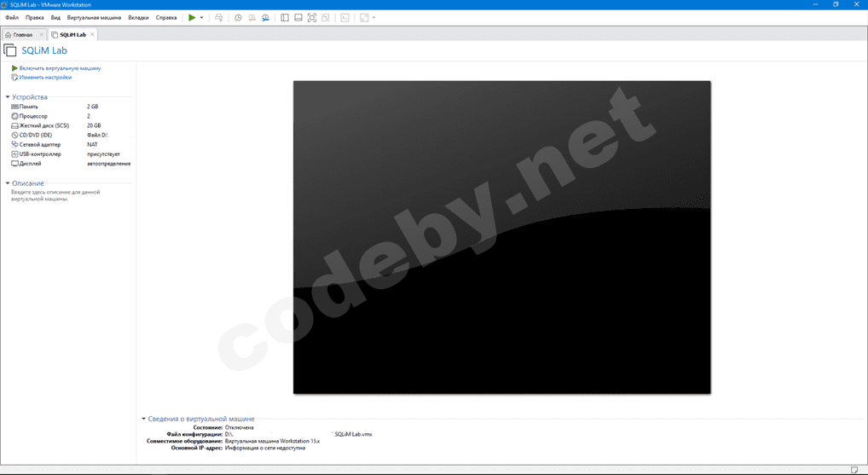Click Виртуальная машина Workstation 15.x value
This screenshot has height=475, width=868.
(272, 441)
